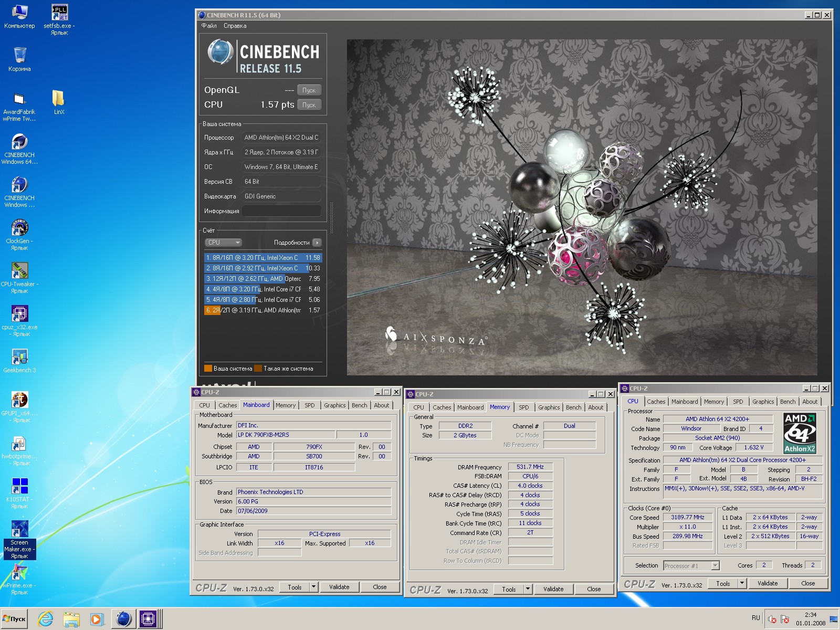Click the Ваша система orange legend swatch
Image resolution: width=840 pixels, height=630 pixels.
(208, 369)
